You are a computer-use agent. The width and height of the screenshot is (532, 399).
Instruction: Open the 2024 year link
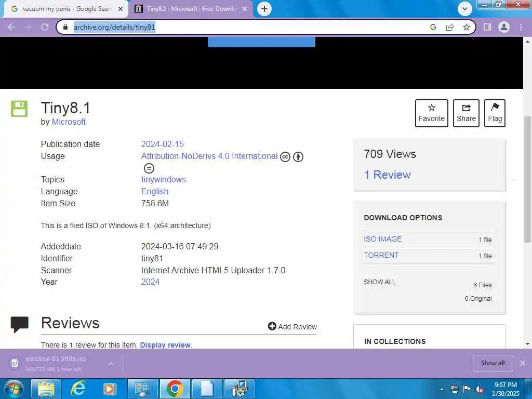click(x=150, y=282)
